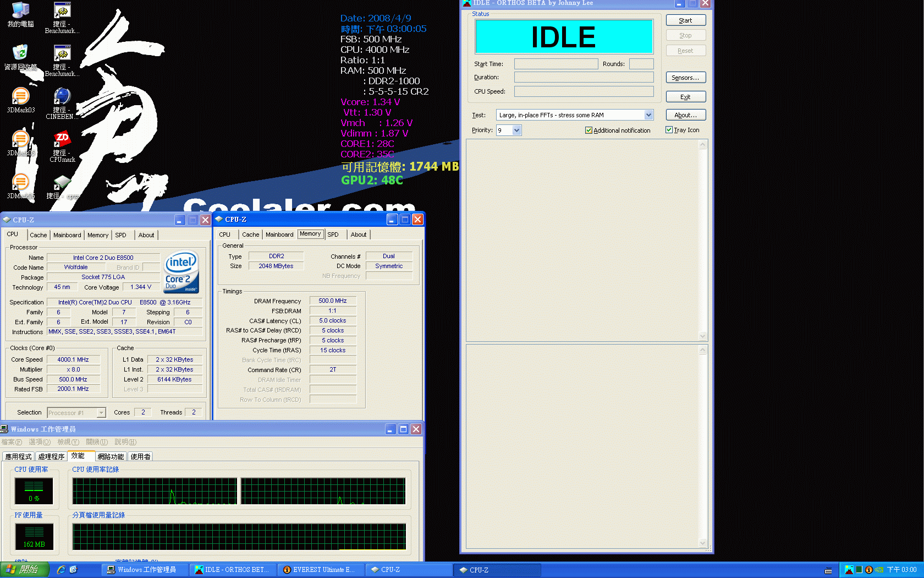Click the About... button in ORTHOS

pyautogui.click(x=685, y=115)
